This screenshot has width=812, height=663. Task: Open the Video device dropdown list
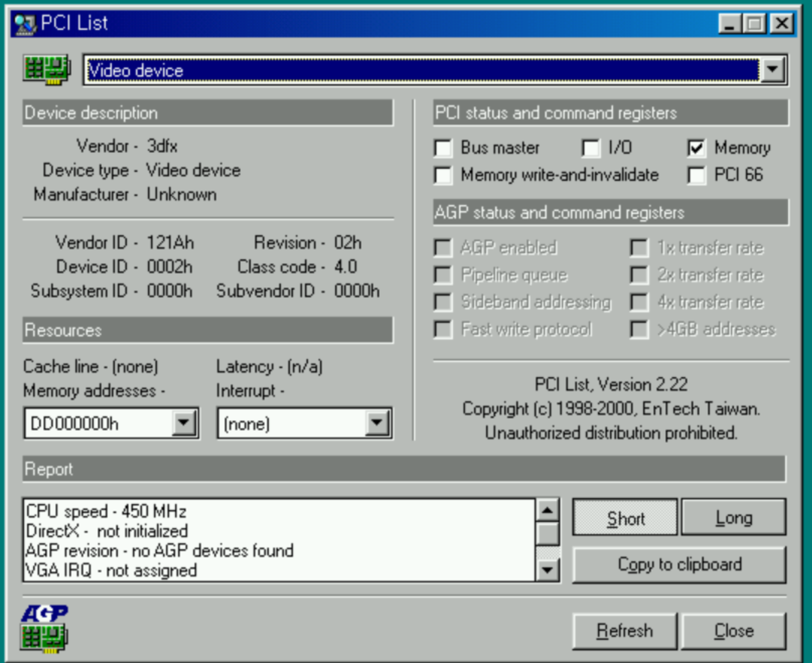(x=773, y=70)
